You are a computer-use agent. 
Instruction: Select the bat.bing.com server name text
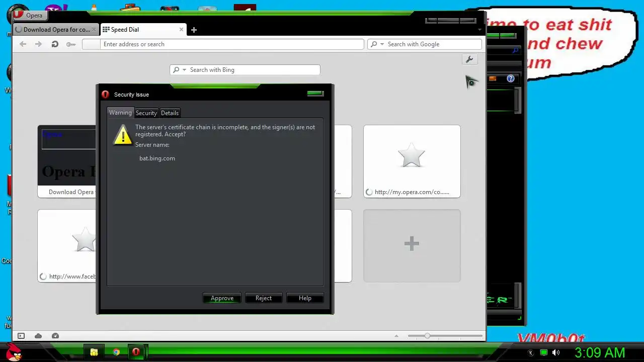tap(157, 158)
